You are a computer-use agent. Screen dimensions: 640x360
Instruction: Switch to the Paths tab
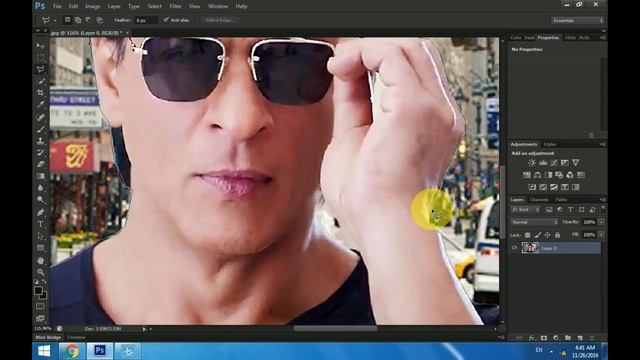561,200
